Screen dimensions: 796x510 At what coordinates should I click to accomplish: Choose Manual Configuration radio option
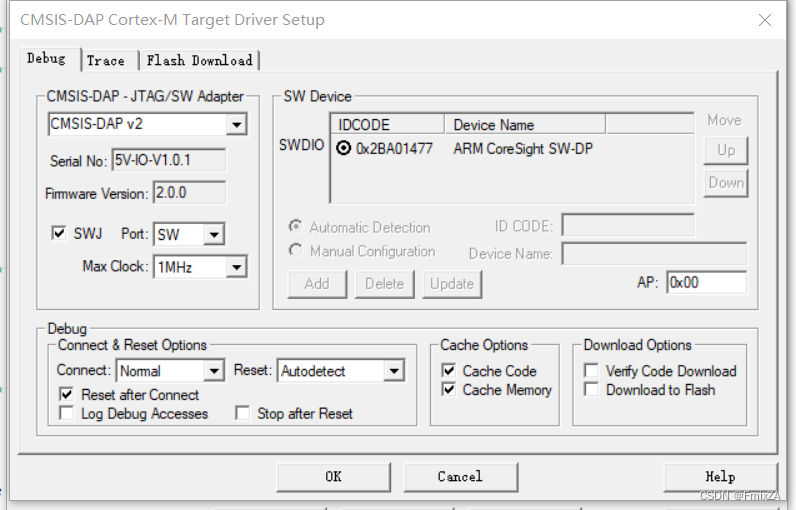(x=295, y=250)
